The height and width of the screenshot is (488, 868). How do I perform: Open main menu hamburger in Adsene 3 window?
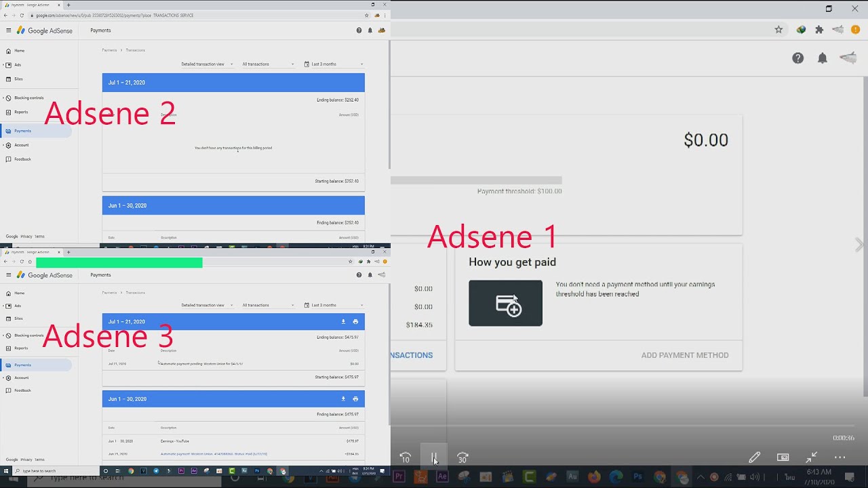pos(8,275)
